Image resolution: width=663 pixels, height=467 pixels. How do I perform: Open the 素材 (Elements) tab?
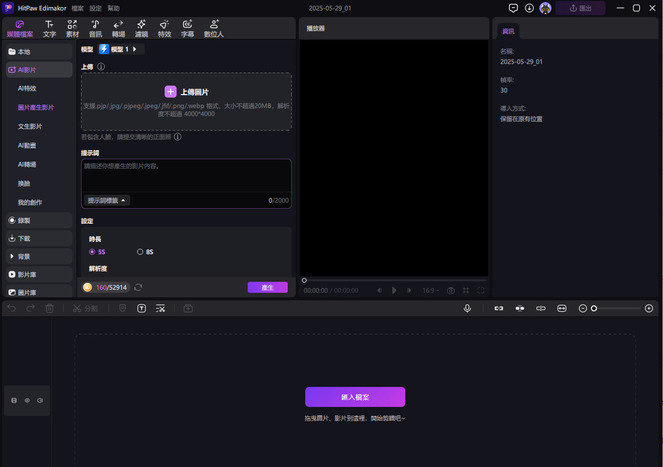tap(72, 29)
